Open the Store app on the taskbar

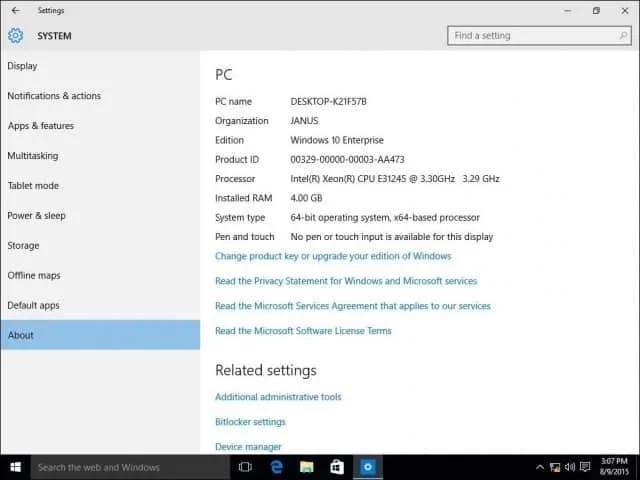click(x=337, y=467)
